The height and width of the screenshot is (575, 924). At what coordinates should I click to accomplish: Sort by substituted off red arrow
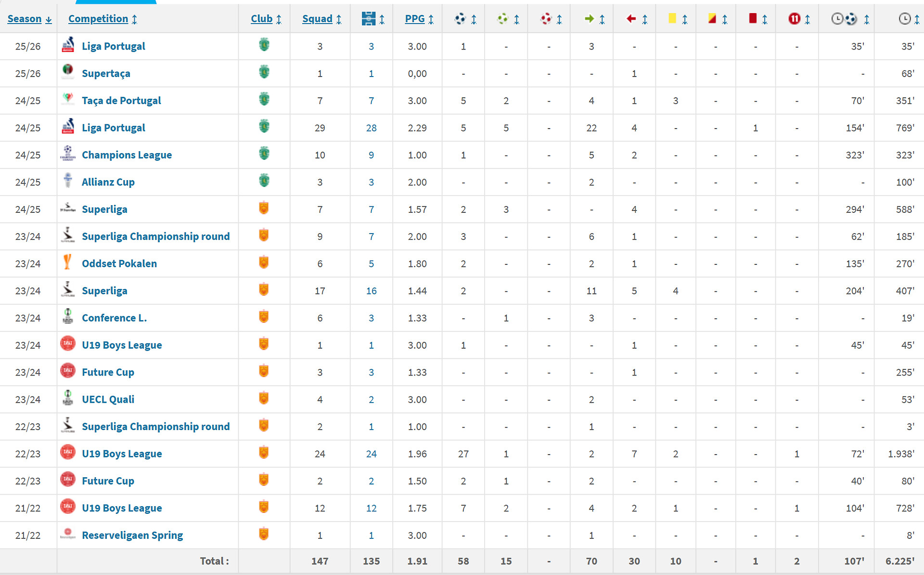tap(631, 19)
